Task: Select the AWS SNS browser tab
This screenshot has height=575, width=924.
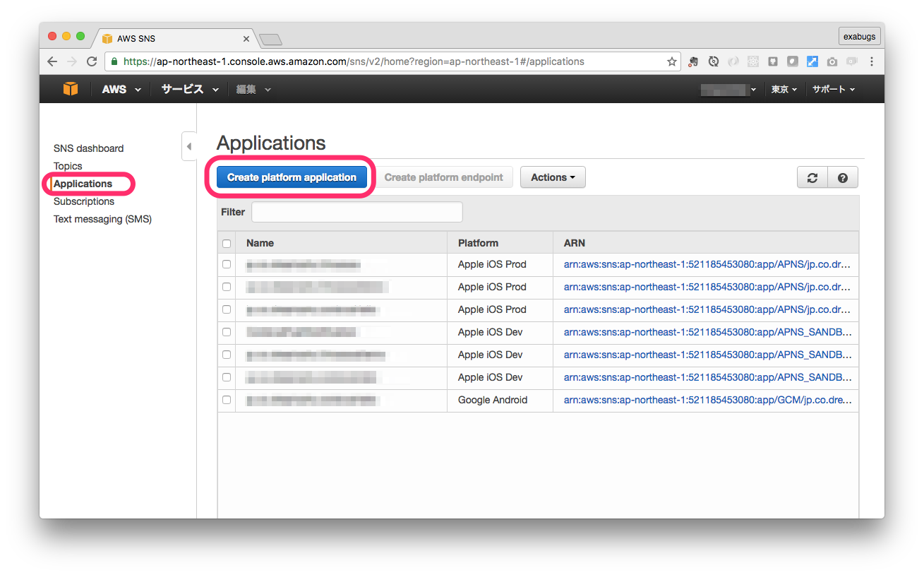Action: (175, 38)
